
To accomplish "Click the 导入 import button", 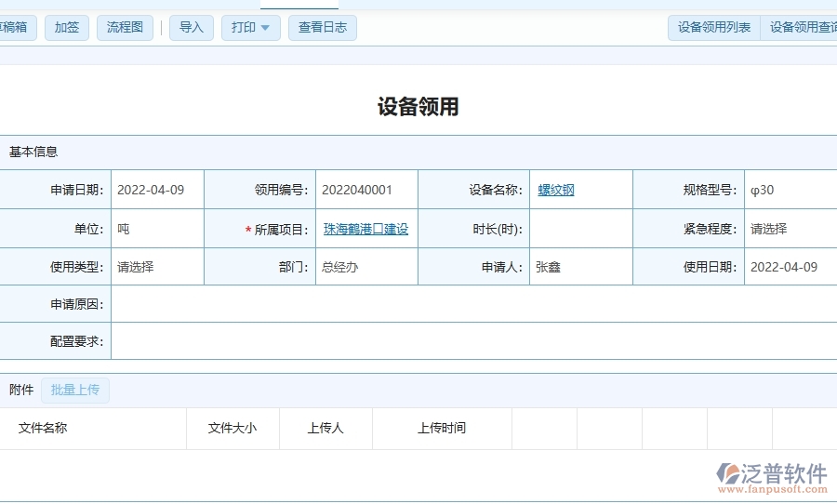I will click(x=192, y=28).
